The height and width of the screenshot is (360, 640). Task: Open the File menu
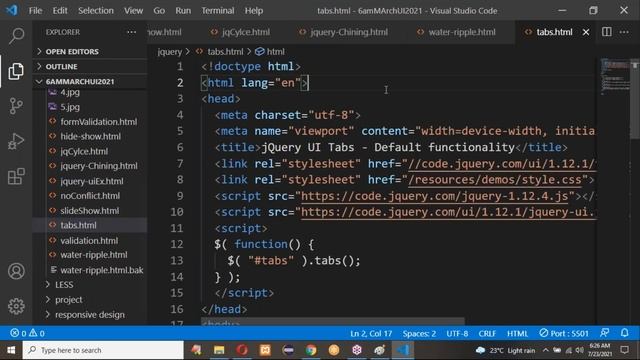[x=35, y=11]
